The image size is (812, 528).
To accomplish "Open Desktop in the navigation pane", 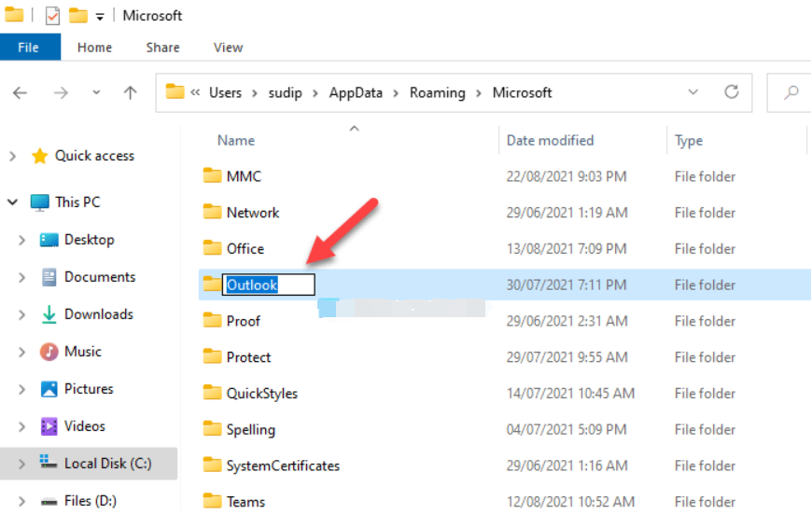I will [x=89, y=240].
